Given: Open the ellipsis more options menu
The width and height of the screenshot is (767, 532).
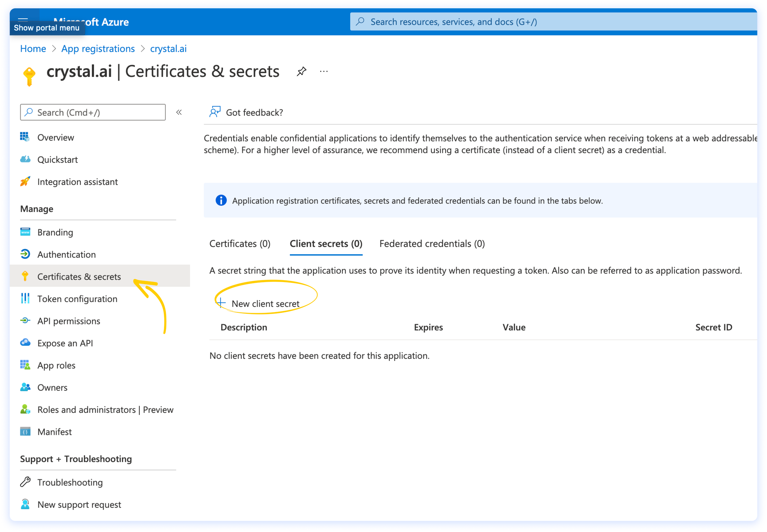Looking at the screenshot, I should [324, 71].
